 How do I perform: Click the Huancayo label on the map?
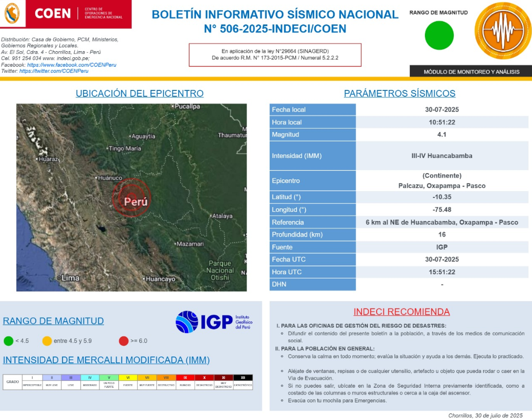[161, 279]
